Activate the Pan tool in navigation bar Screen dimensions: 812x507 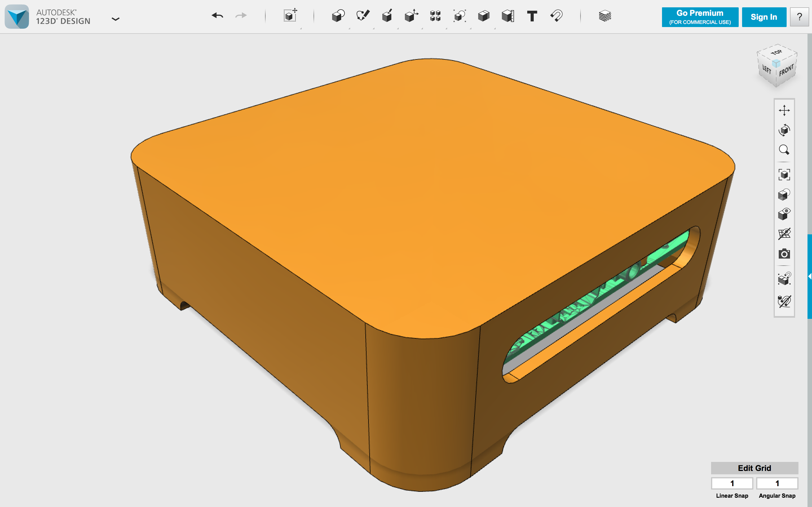(x=784, y=110)
